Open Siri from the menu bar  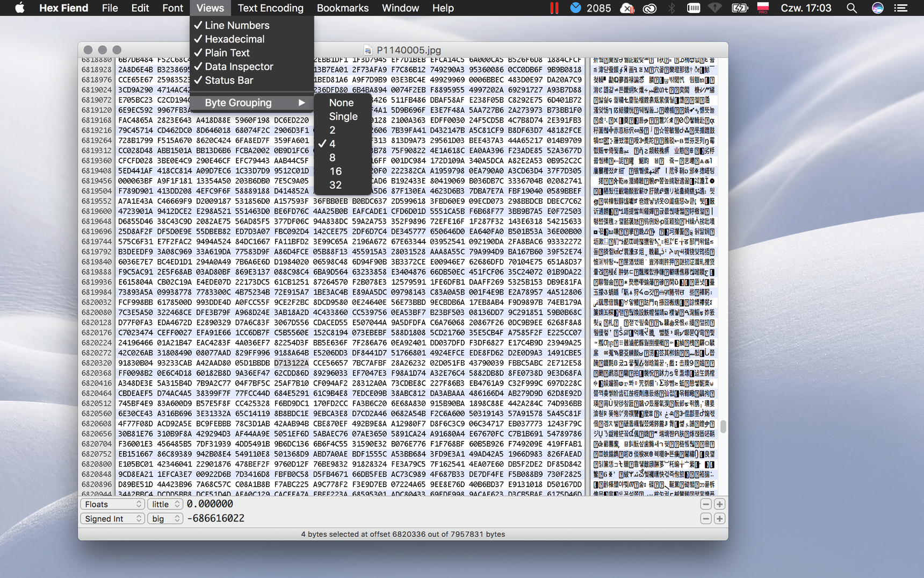click(877, 8)
